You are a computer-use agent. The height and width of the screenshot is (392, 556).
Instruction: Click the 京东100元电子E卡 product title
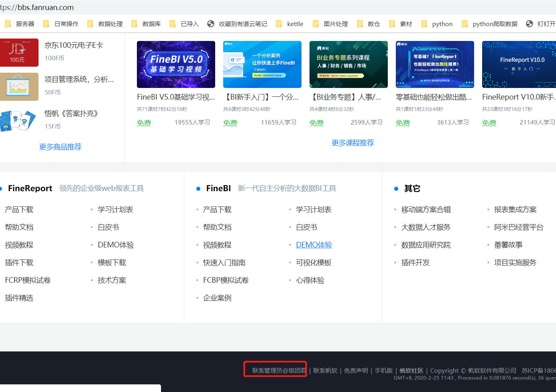coord(74,45)
